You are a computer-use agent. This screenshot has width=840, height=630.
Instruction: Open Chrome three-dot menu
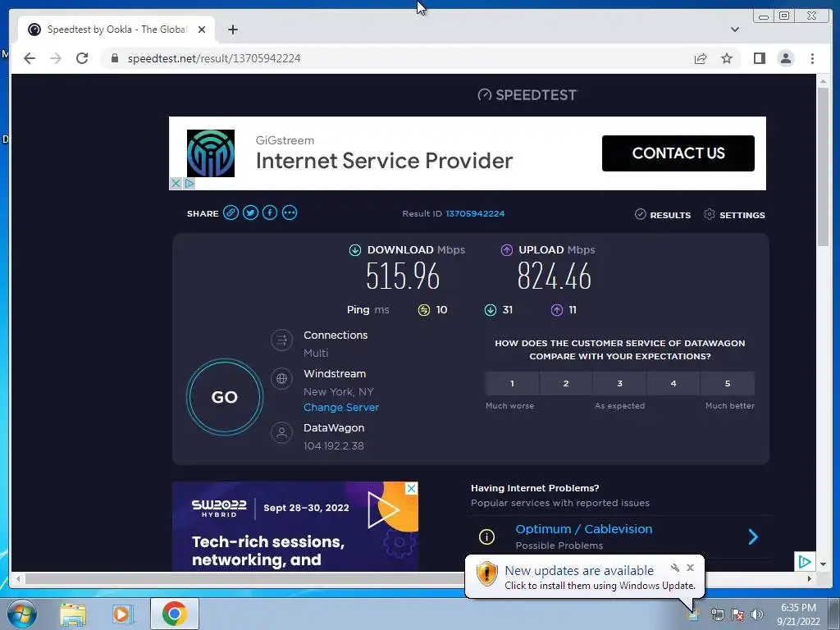[812, 58]
